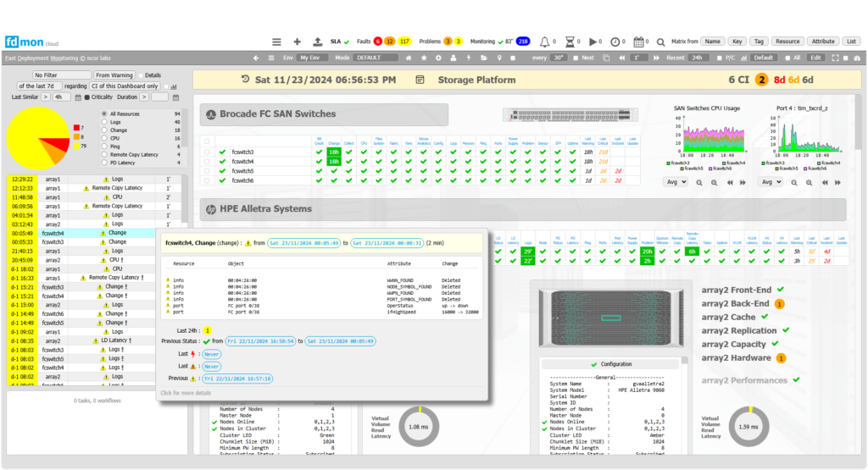868x470 pixels.
Task: Select Remote Copy Latency radio button
Action: tap(104, 155)
